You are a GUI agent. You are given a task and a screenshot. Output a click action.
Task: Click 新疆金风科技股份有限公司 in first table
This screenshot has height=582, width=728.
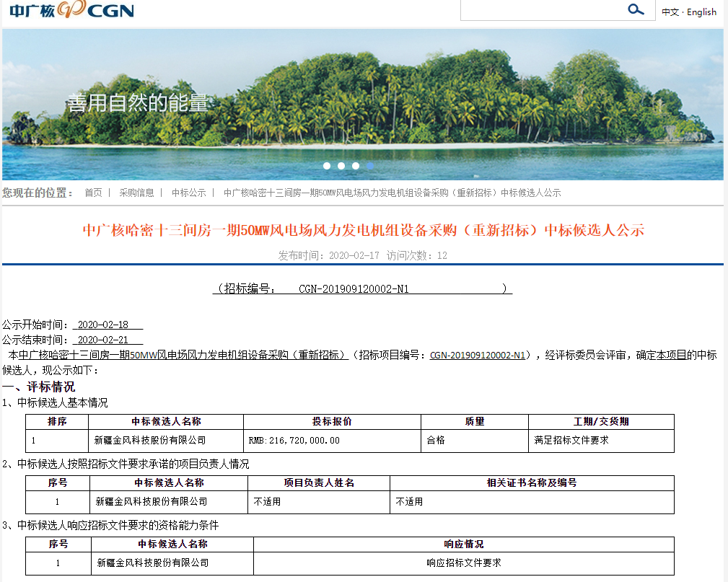pos(150,441)
